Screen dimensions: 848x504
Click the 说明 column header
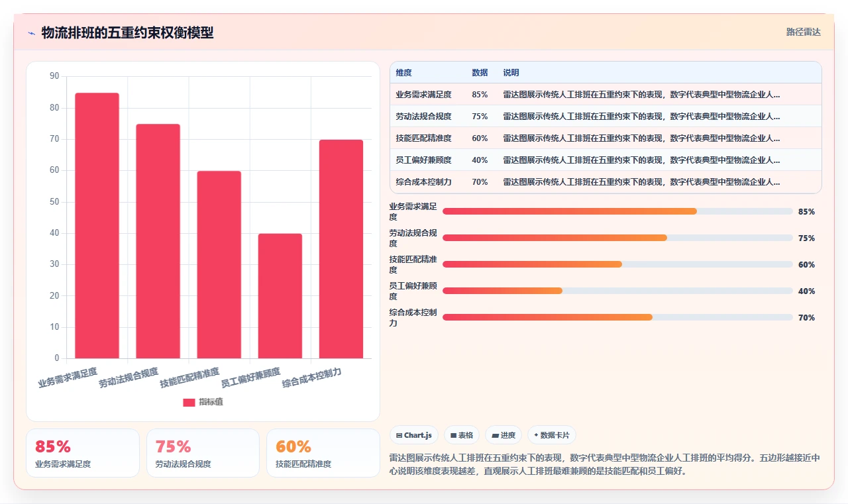[511, 72]
